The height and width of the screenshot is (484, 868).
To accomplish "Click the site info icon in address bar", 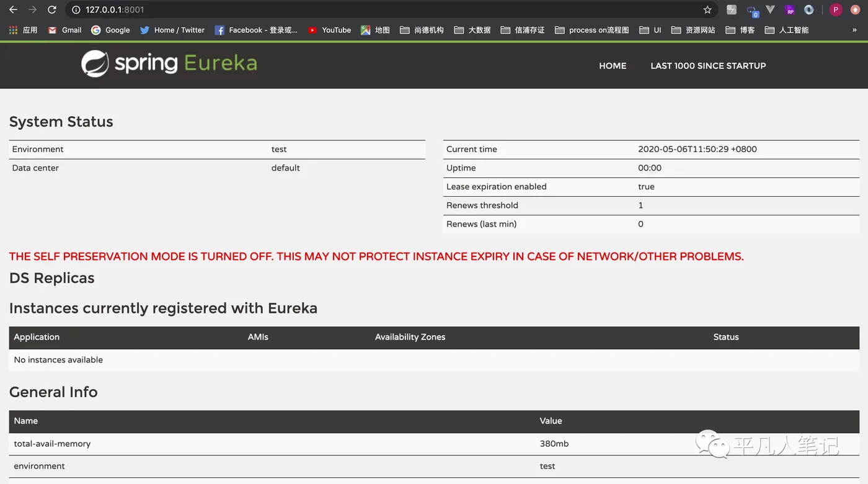I will click(x=76, y=10).
